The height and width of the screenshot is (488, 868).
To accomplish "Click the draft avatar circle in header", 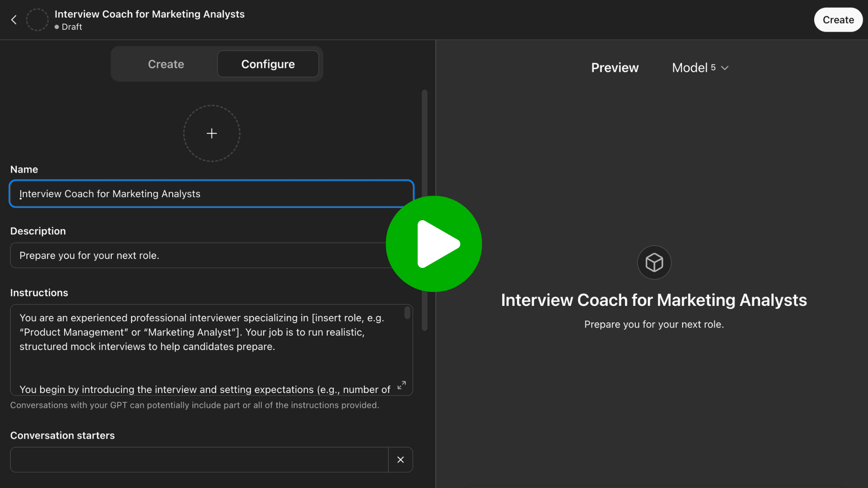I will 37,20.
